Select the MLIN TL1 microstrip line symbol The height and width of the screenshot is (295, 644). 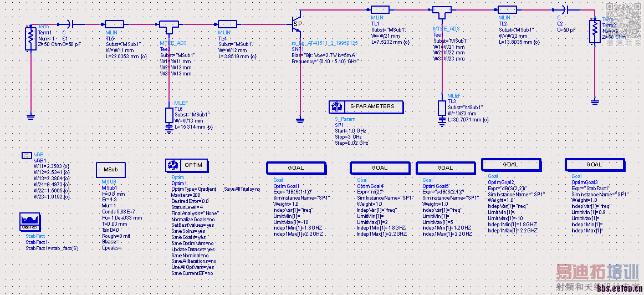point(380,10)
